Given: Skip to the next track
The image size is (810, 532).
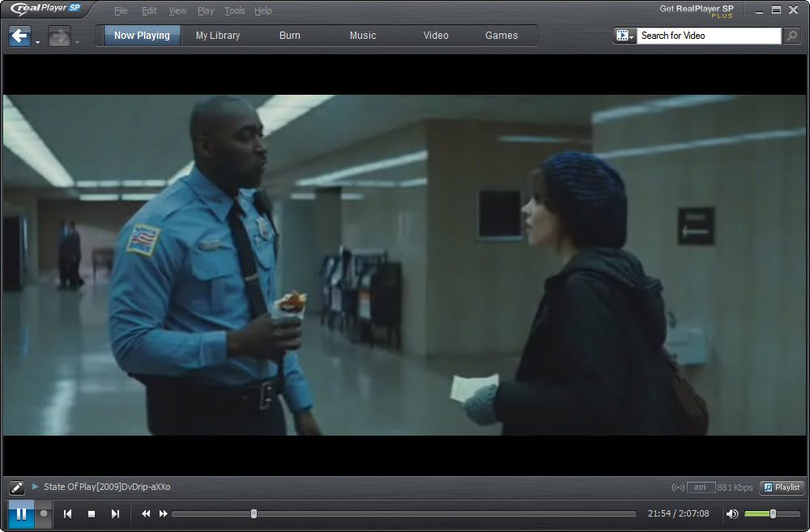Looking at the screenshot, I should pos(115,513).
